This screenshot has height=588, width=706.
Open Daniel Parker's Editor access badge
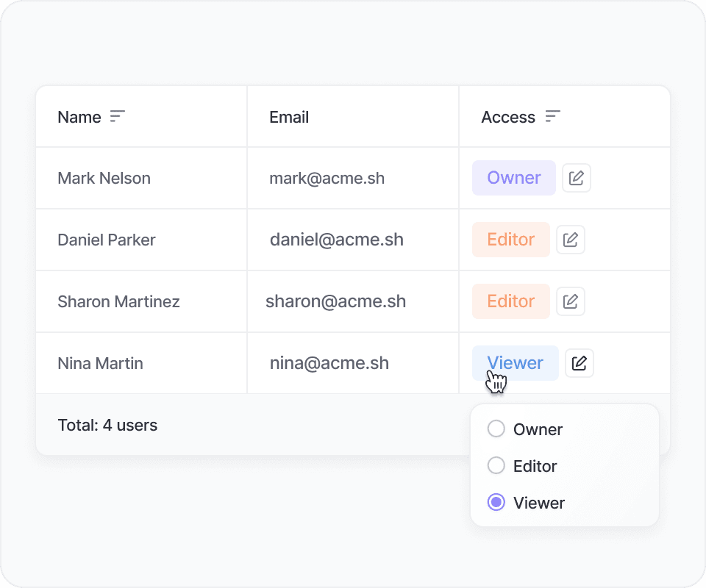(511, 240)
